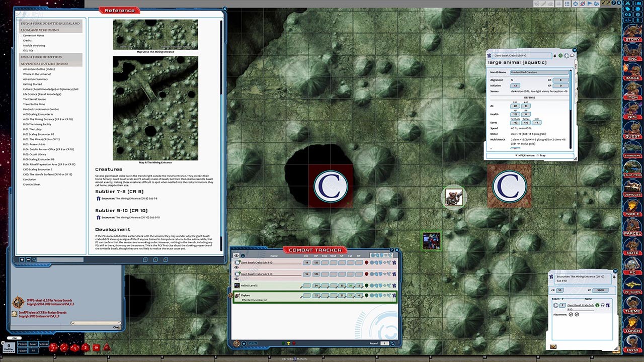The image size is (644, 362).
Task: Click the encounter CR field showing 10
Action: (560, 290)
